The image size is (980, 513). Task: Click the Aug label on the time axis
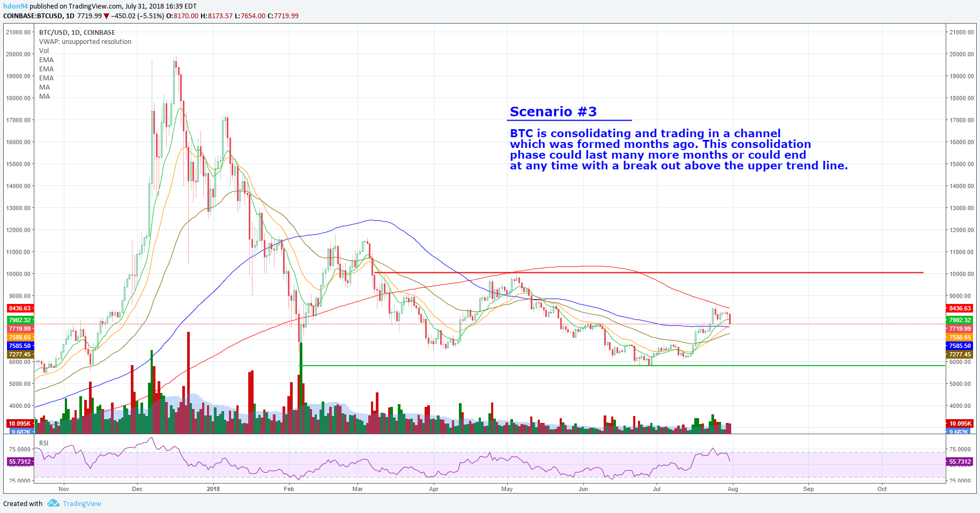733,489
